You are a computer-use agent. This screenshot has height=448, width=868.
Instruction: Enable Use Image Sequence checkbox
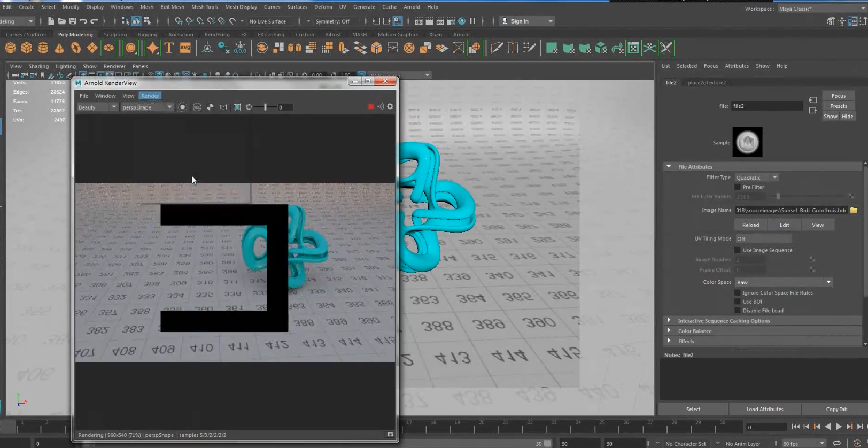pyautogui.click(x=738, y=250)
